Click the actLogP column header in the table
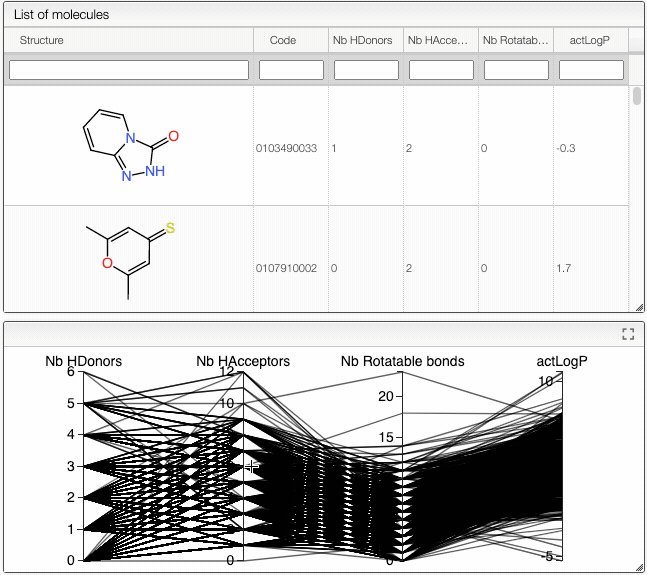 tap(589, 40)
